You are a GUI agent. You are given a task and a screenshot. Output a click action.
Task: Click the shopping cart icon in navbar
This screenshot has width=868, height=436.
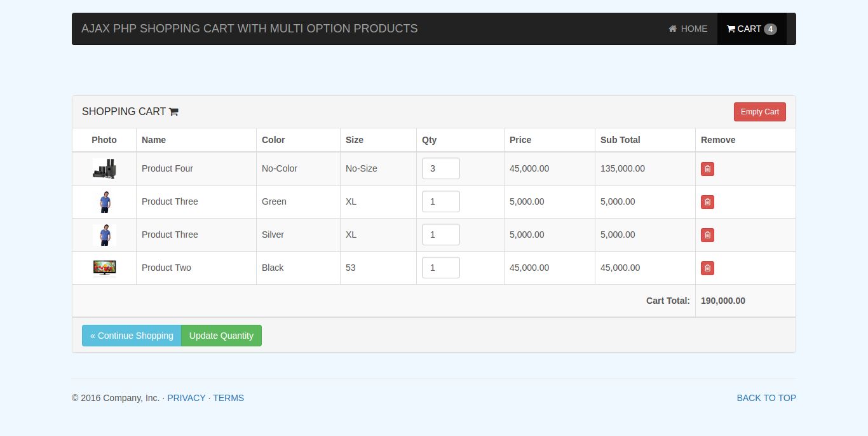coord(731,29)
